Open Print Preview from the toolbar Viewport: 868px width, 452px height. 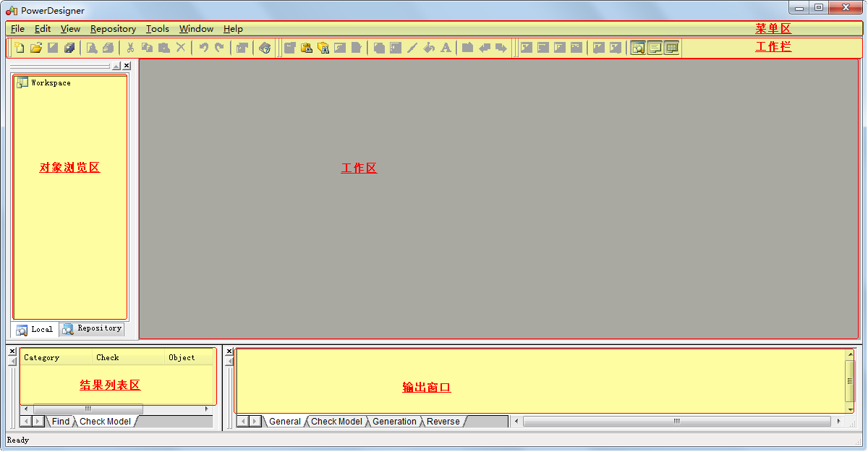click(x=92, y=48)
